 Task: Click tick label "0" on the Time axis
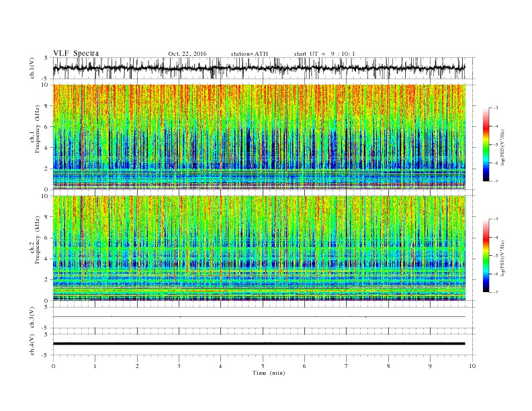(x=53, y=366)
